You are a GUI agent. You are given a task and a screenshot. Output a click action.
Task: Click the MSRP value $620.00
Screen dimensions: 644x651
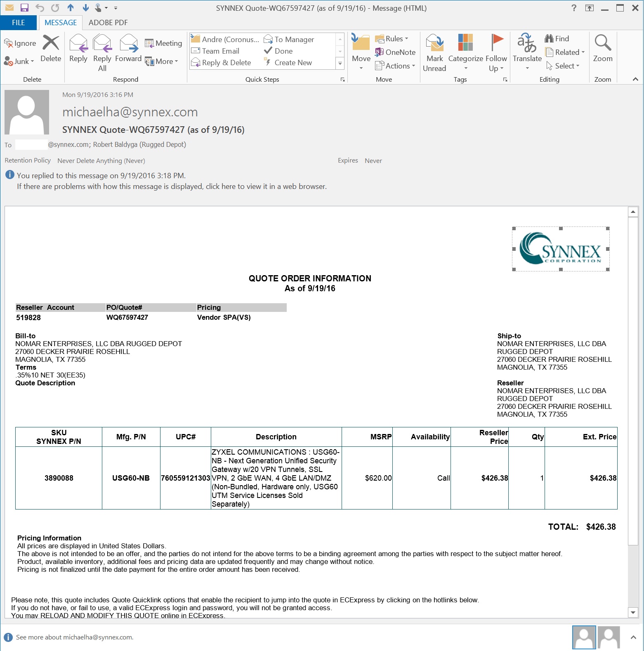pyautogui.click(x=378, y=478)
